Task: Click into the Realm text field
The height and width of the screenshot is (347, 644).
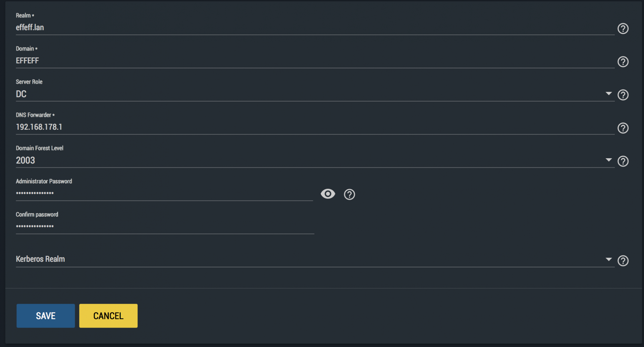Action: pyautogui.click(x=302, y=27)
